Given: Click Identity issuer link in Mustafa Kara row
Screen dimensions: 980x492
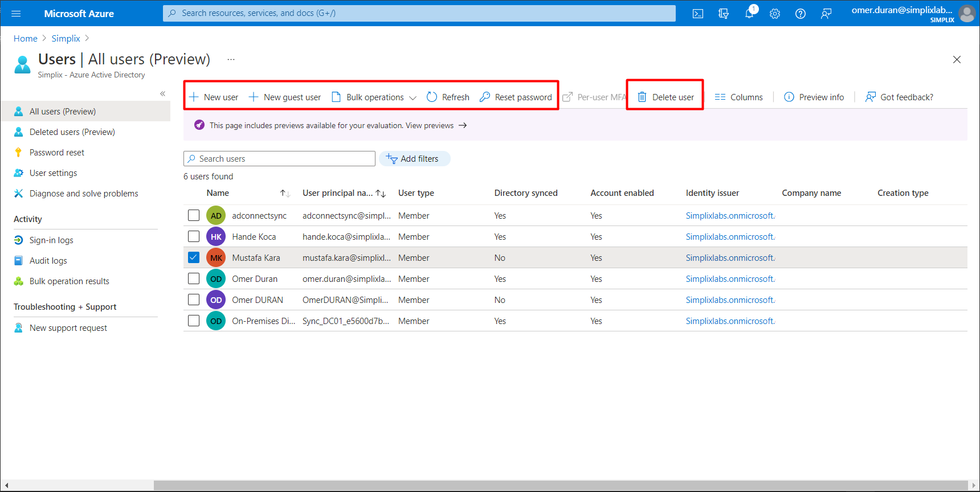Looking at the screenshot, I should pyautogui.click(x=730, y=258).
